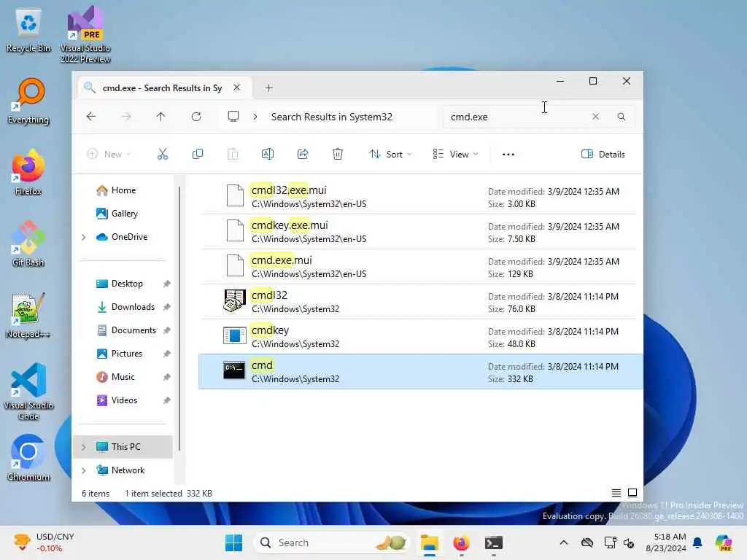
Task: Click the Search Results in System32 address
Action: coord(332,117)
